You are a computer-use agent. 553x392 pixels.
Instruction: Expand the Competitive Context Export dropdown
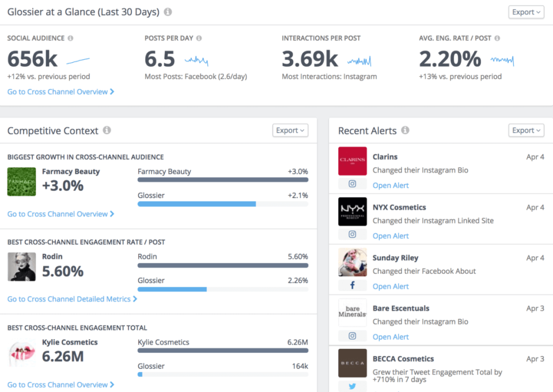click(290, 131)
